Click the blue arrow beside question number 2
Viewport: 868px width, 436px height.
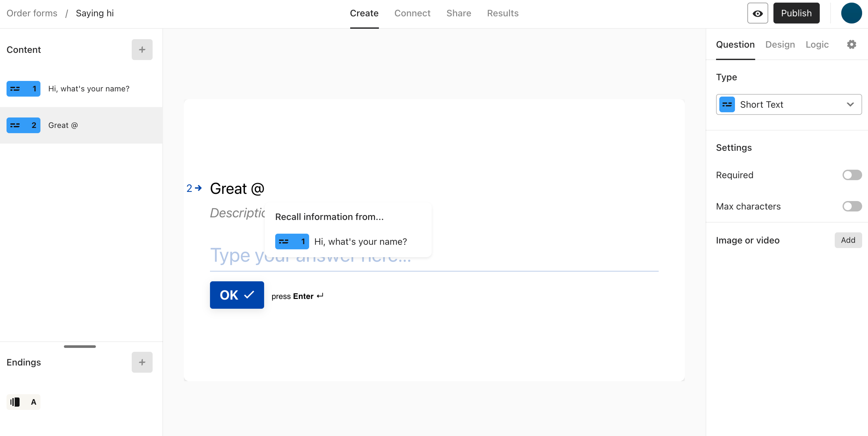tap(198, 188)
